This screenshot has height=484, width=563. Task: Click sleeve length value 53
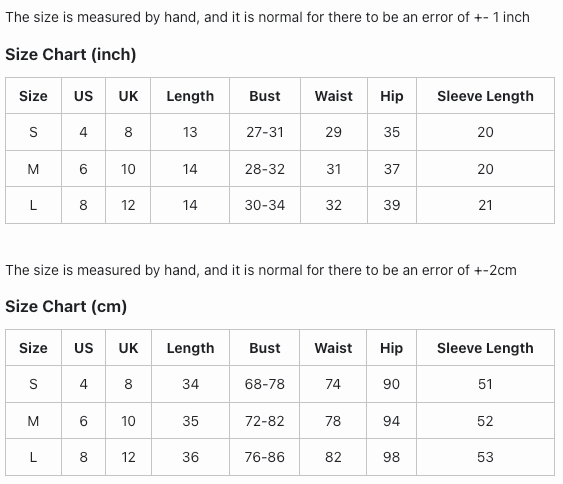(x=485, y=457)
